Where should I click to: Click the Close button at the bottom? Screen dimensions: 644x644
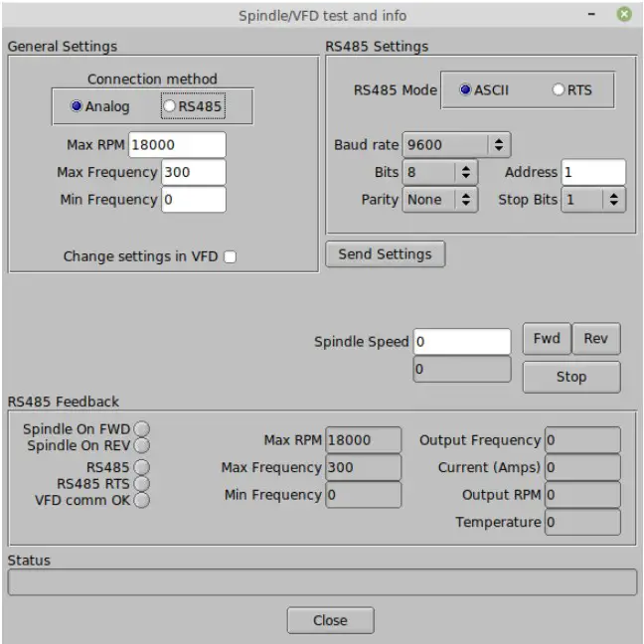point(330,620)
